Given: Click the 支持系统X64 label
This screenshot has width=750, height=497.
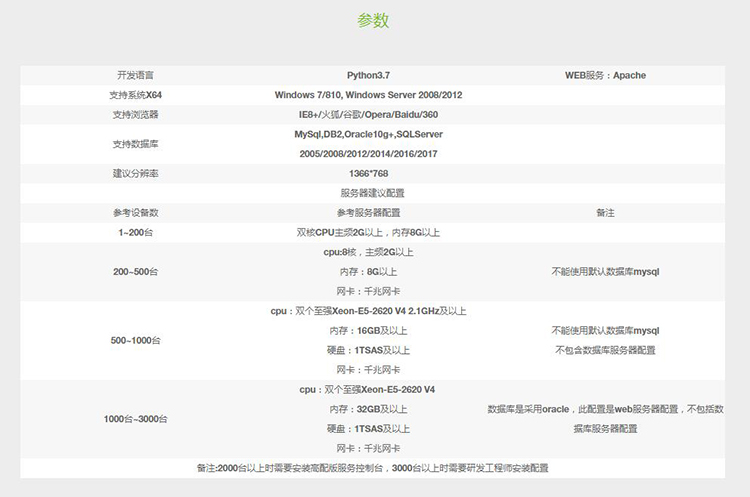Looking at the screenshot, I should coord(135,95).
